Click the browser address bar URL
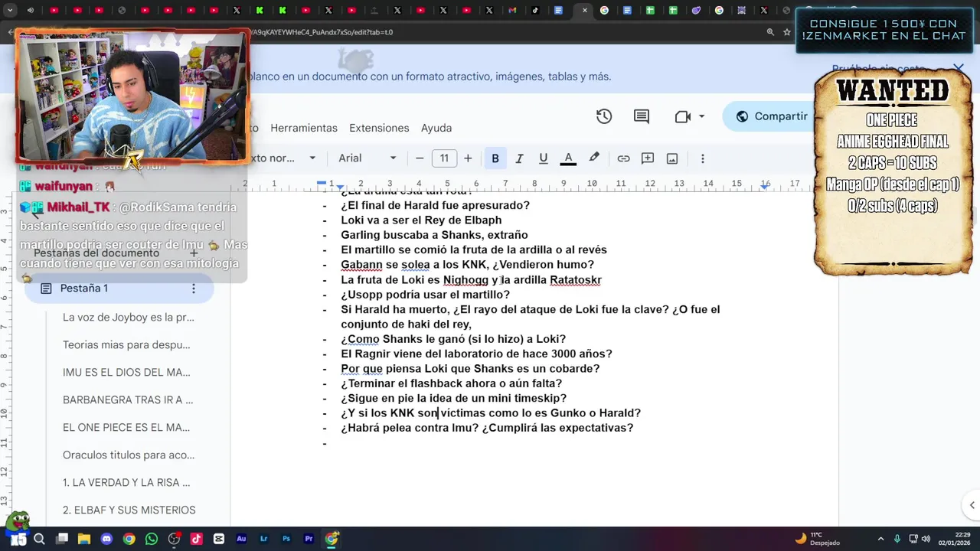The image size is (980, 551). [322, 32]
